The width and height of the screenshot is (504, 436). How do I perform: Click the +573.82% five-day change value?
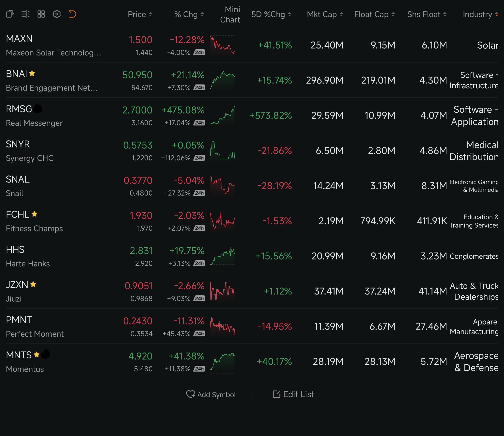click(x=271, y=115)
